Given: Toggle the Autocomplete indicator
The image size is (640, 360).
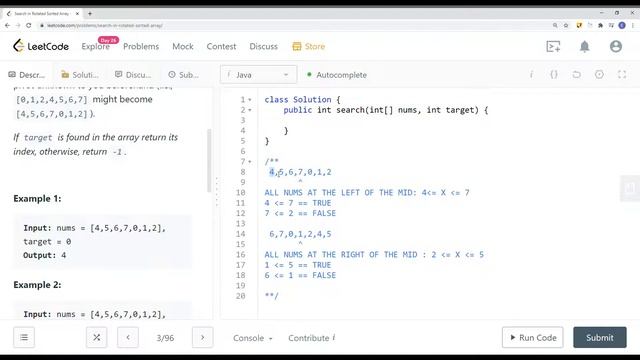Looking at the screenshot, I should coord(337,75).
